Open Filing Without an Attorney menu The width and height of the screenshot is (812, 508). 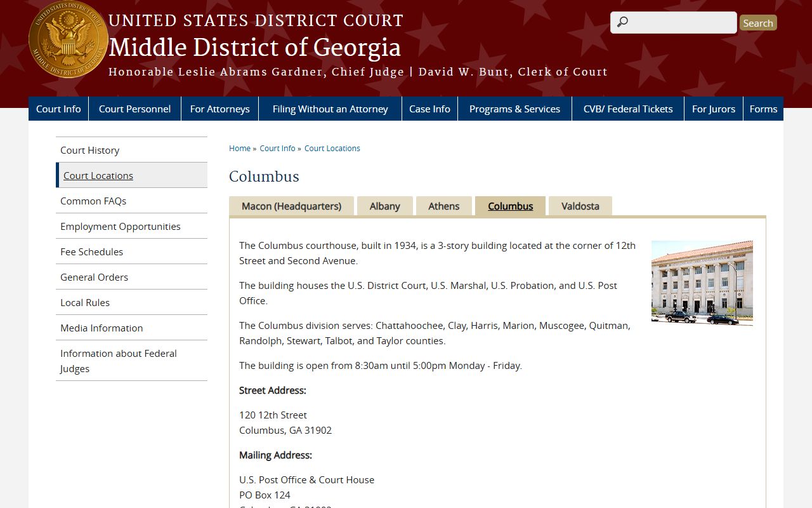330,109
